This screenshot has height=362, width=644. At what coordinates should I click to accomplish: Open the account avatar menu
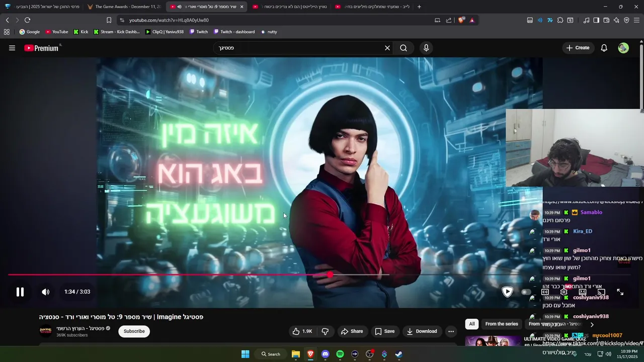point(623,48)
